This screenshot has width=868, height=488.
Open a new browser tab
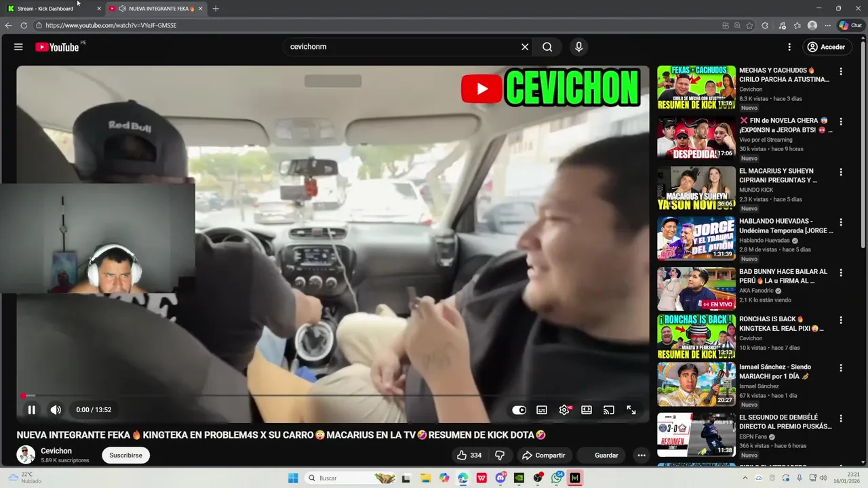[216, 8]
